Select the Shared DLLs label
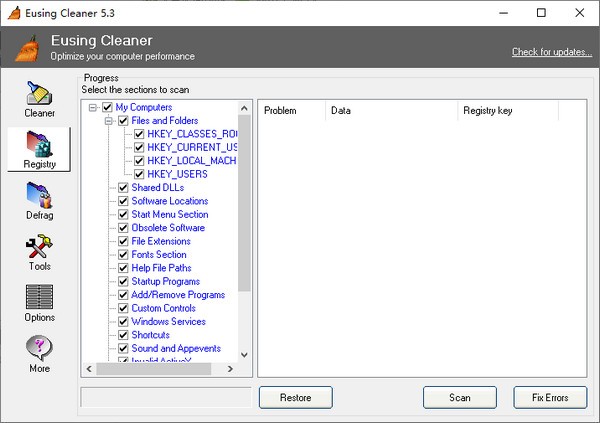 click(158, 188)
